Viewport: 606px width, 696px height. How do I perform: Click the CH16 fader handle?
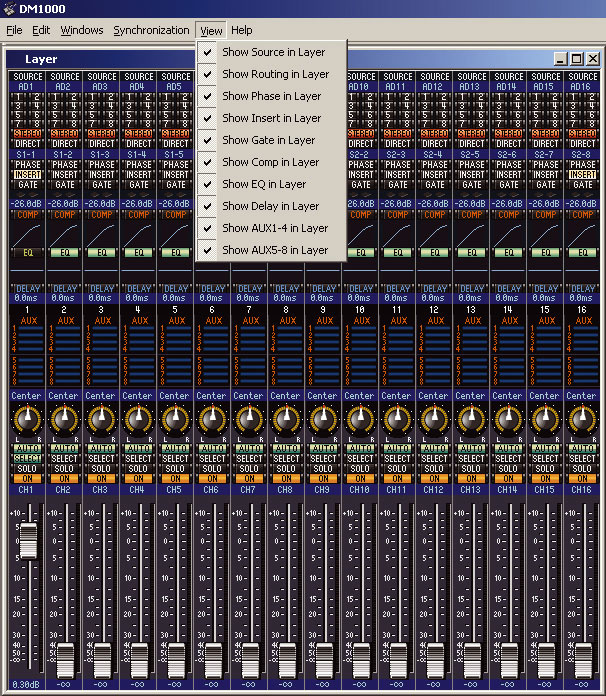(x=583, y=659)
